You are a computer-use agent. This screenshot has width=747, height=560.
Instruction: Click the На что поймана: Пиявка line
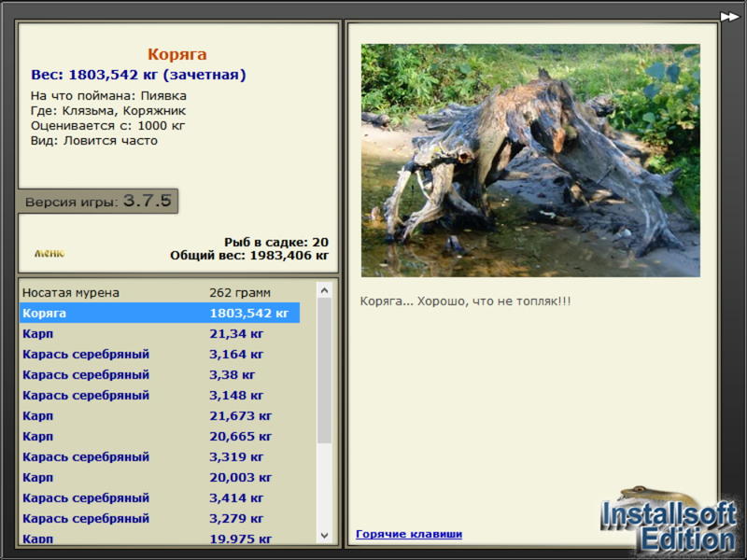point(108,96)
